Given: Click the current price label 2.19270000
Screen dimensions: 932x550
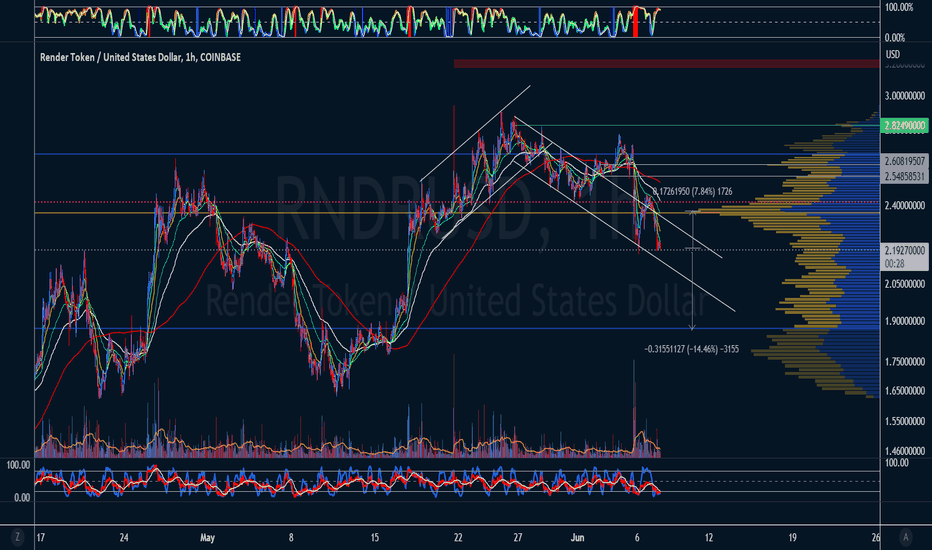Looking at the screenshot, I should [x=904, y=251].
